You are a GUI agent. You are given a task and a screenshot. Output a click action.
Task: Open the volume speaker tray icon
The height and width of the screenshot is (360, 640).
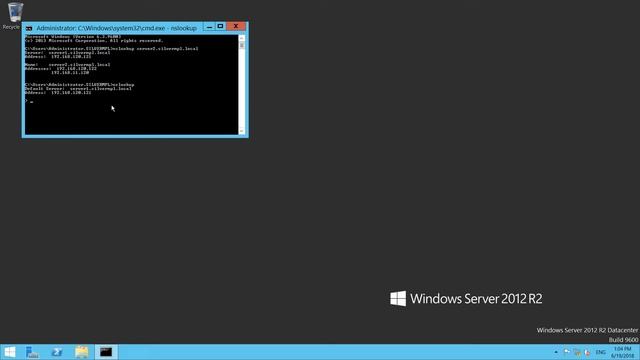coord(587,352)
